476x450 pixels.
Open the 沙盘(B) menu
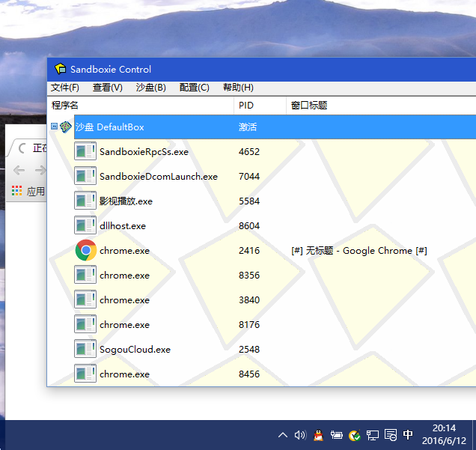tap(151, 88)
